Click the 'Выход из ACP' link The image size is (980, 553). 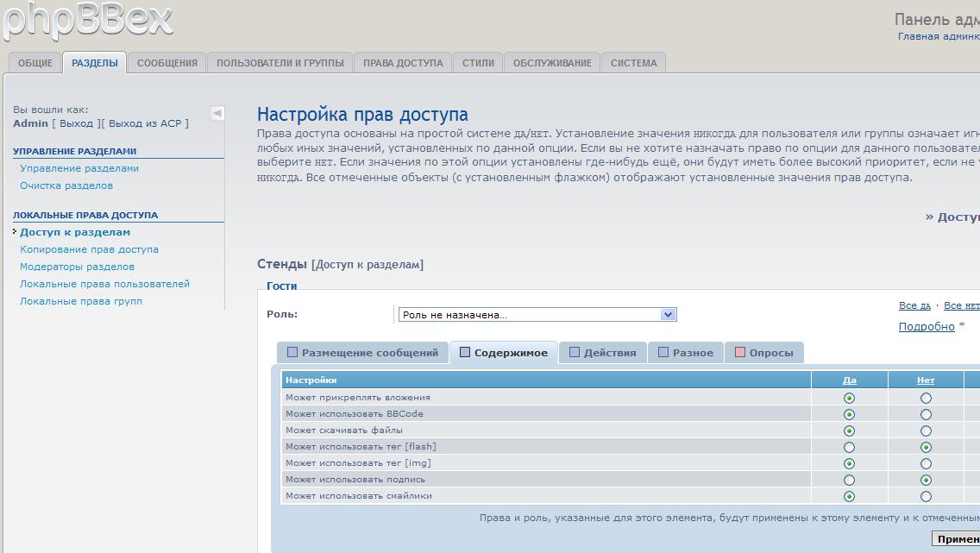coord(145,123)
